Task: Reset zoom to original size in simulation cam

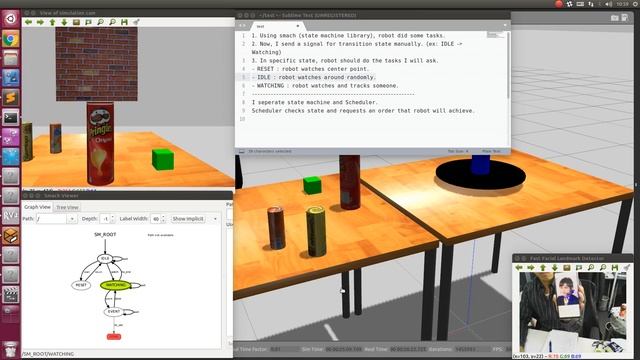Action: [x=76, y=22]
